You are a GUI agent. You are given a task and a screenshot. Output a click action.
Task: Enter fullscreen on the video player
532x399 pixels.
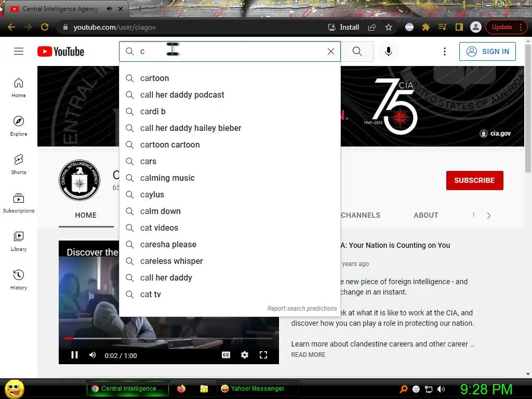point(263,355)
